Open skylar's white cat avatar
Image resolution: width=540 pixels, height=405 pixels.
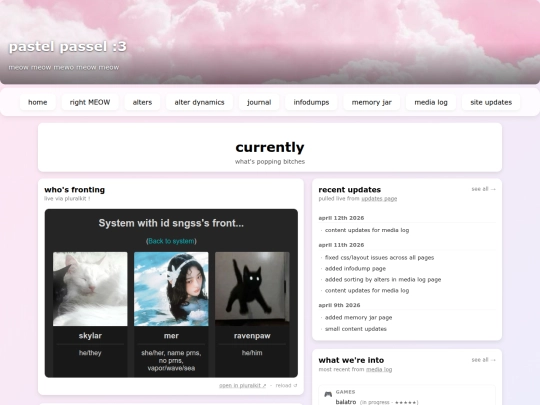tap(90, 289)
